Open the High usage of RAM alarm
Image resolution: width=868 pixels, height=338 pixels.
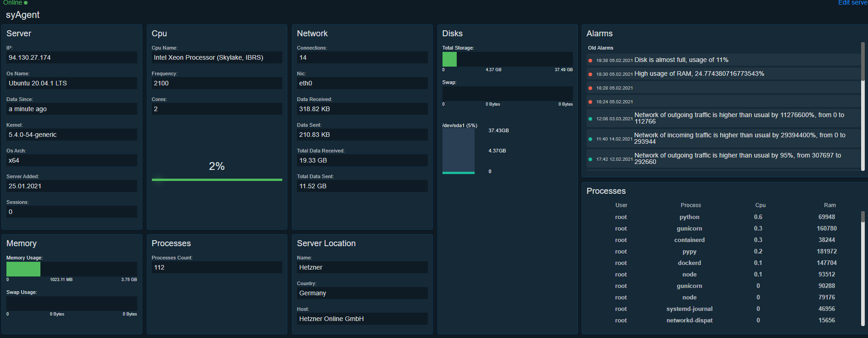pyautogui.click(x=723, y=74)
